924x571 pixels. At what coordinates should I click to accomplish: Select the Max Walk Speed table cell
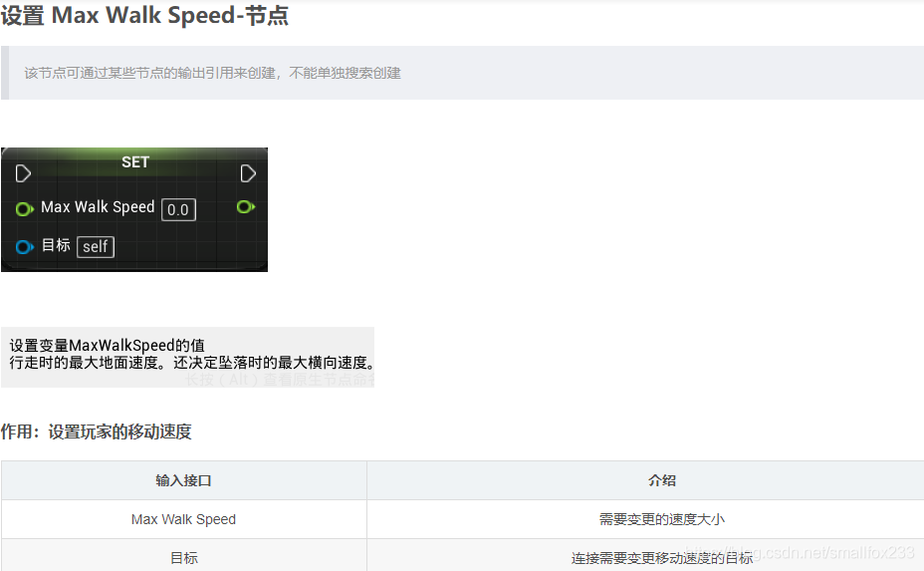[x=184, y=519]
